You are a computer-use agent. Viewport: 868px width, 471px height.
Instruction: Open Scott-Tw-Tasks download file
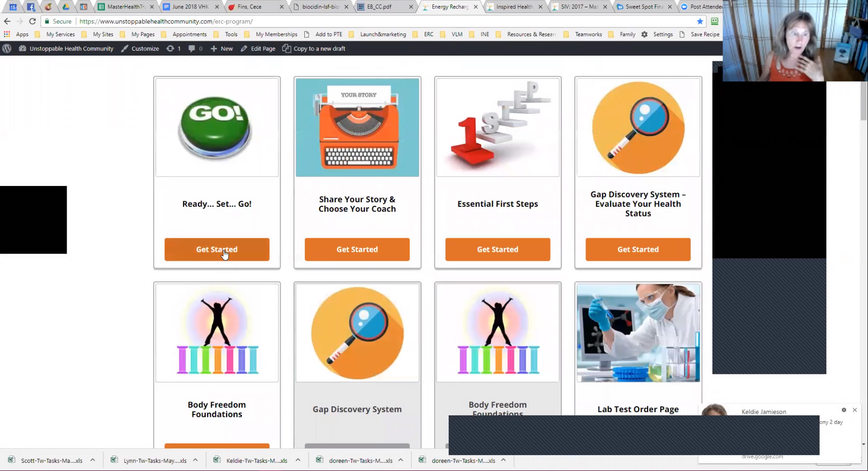pos(46,460)
